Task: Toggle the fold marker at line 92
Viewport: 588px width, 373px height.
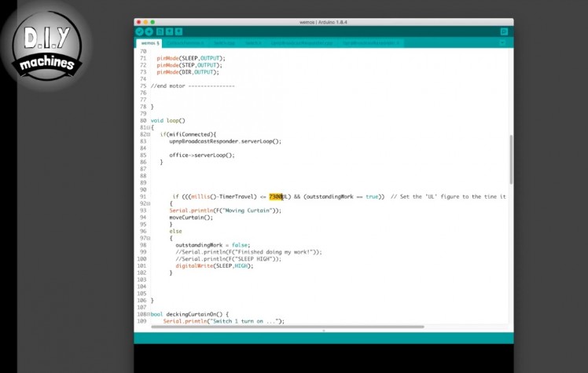Action: (x=148, y=203)
